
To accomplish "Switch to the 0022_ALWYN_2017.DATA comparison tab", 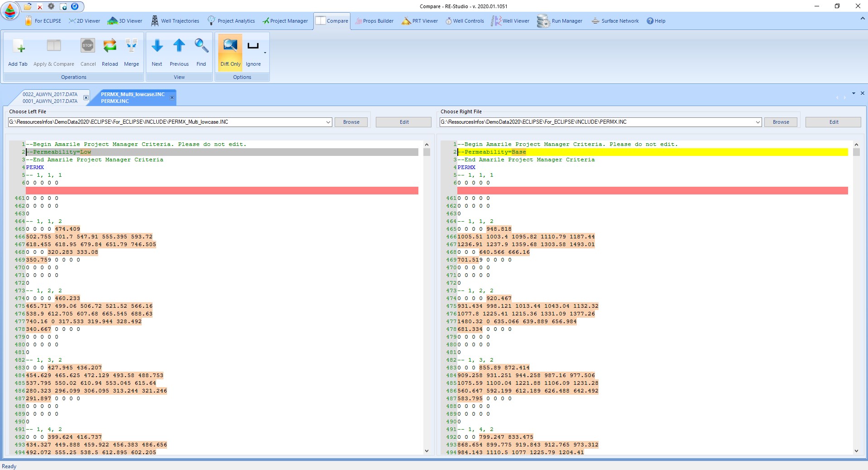I will (50, 97).
